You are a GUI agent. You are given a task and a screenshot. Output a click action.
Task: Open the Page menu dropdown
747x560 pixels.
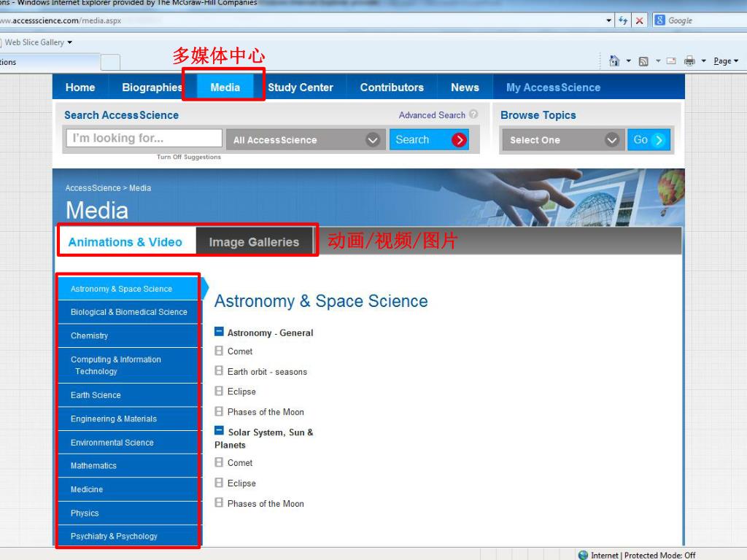coord(726,61)
